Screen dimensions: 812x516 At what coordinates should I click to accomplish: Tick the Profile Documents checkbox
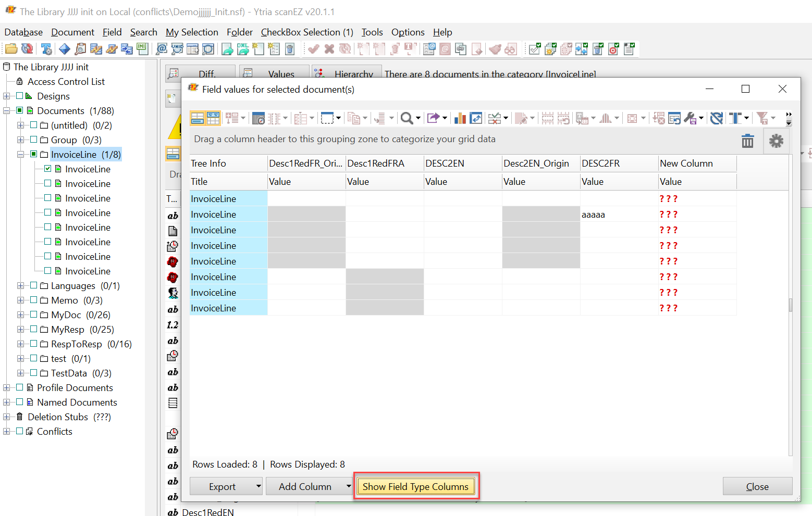tap(20, 387)
